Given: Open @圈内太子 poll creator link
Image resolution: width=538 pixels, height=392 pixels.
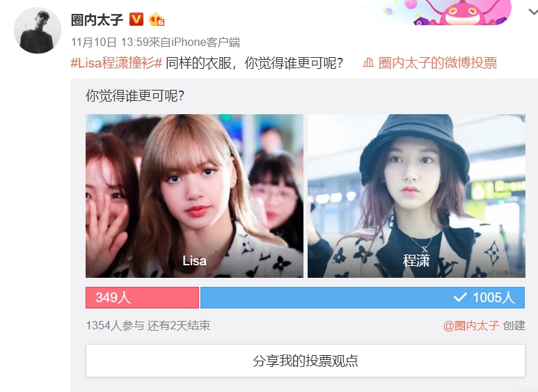Looking at the screenshot, I should pos(471,325).
